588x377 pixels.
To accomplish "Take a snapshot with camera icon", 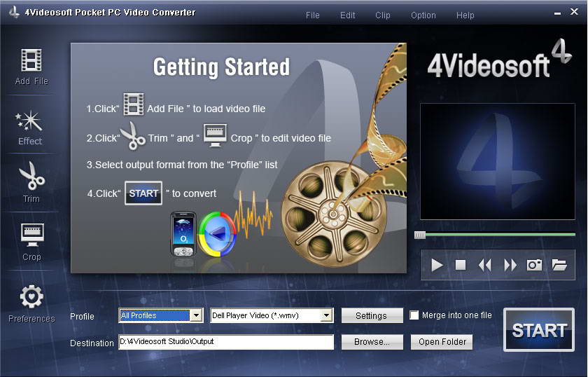I will (534, 265).
